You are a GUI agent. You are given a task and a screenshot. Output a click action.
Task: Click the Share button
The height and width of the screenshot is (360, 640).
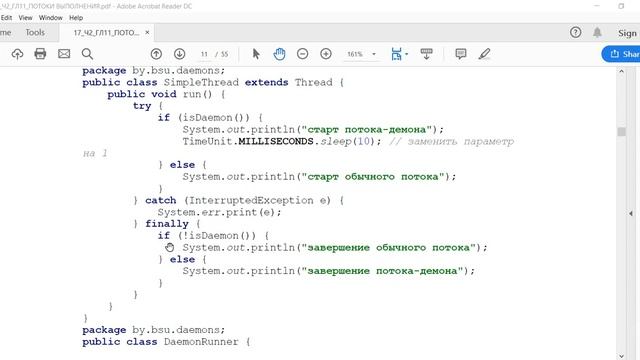(x=621, y=54)
